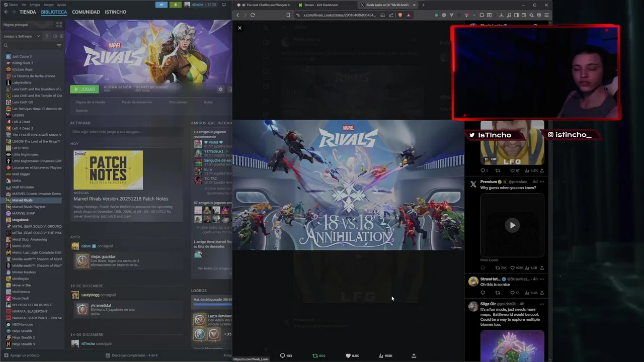Open more options on Premium ad
This screenshot has width=644, height=362.
pyautogui.click(x=542, y=182)
